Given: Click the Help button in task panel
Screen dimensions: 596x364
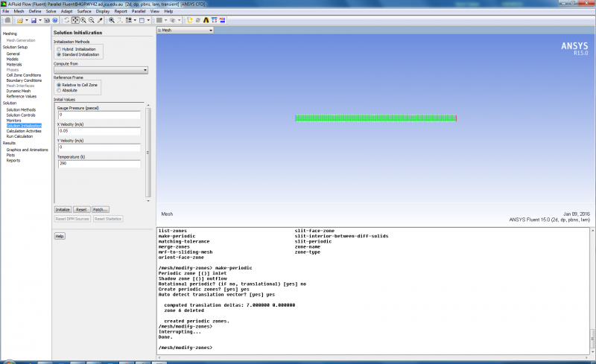Looking at the screenshot, I should click(60, 236).
